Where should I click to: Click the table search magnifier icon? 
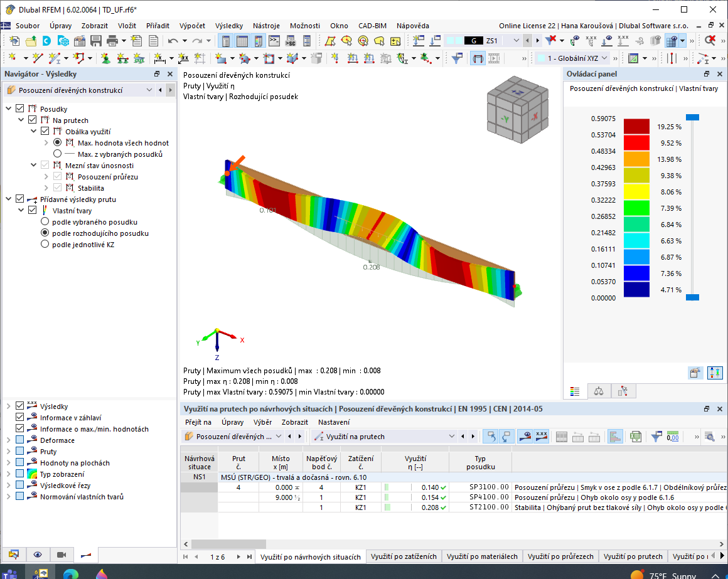(709, 437)
